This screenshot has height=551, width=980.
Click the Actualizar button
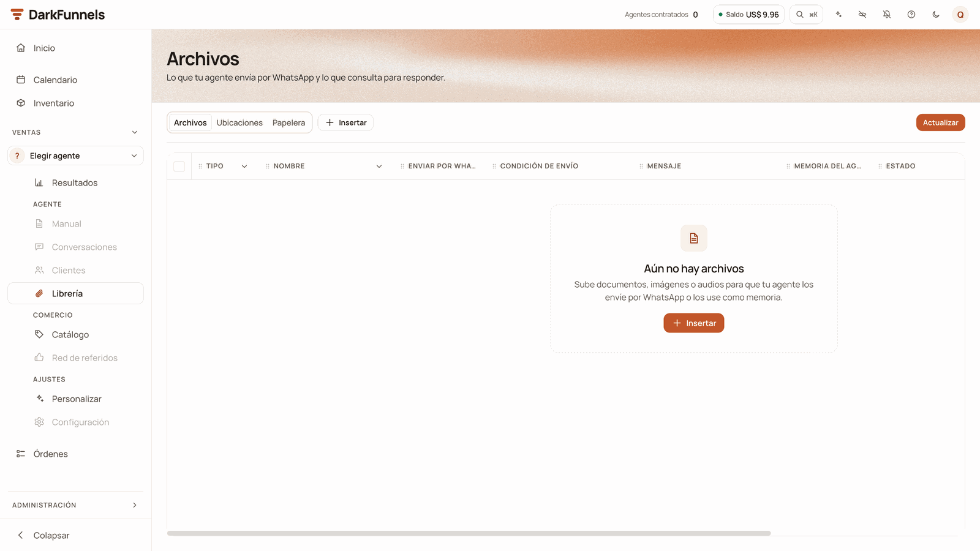click(941, 122)
